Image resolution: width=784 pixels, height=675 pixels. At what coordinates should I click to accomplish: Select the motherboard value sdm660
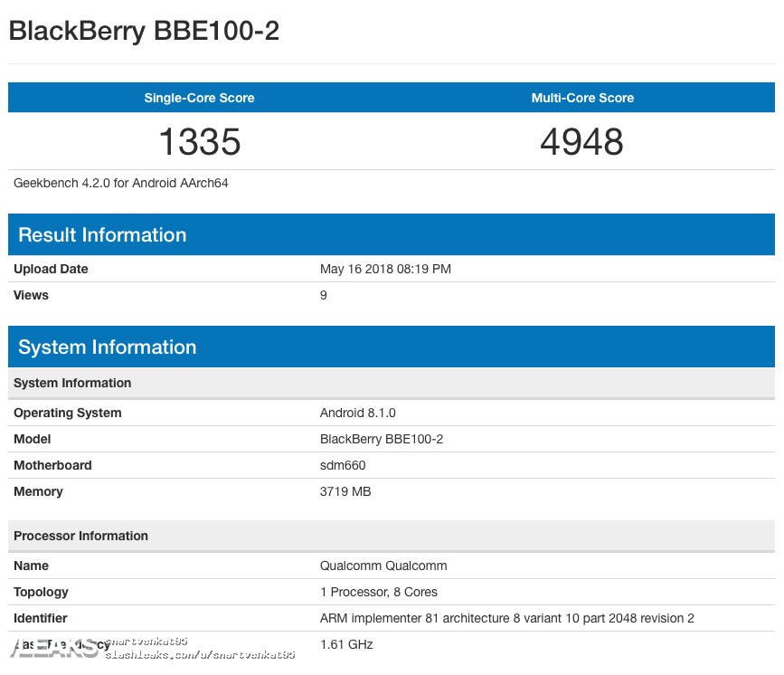click(x=343, y=465)
